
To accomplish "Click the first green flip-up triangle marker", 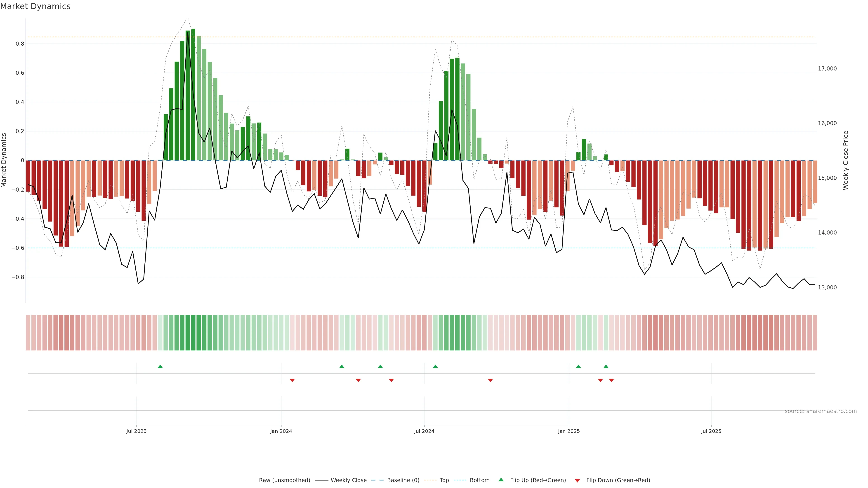I will pyautogui.click(x=160, y=366).
